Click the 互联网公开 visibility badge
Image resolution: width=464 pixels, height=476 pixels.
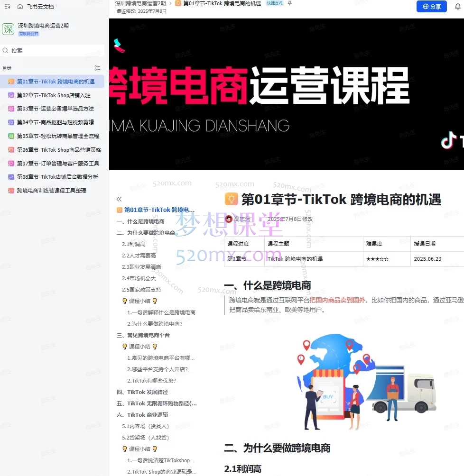[x=28, y=34]
